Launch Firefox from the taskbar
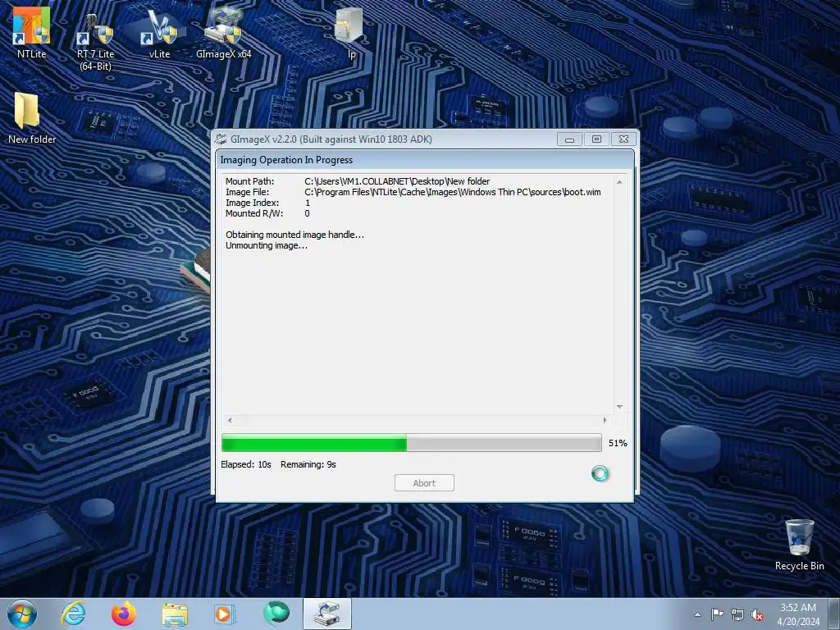Image resolution: width=840 pixels, height=630 pixels. click(x=123, y=614)
